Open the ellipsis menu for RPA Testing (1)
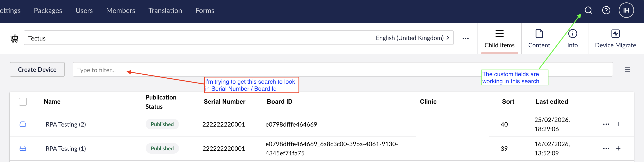The image size is (644, 162). [x=606, y=149]
